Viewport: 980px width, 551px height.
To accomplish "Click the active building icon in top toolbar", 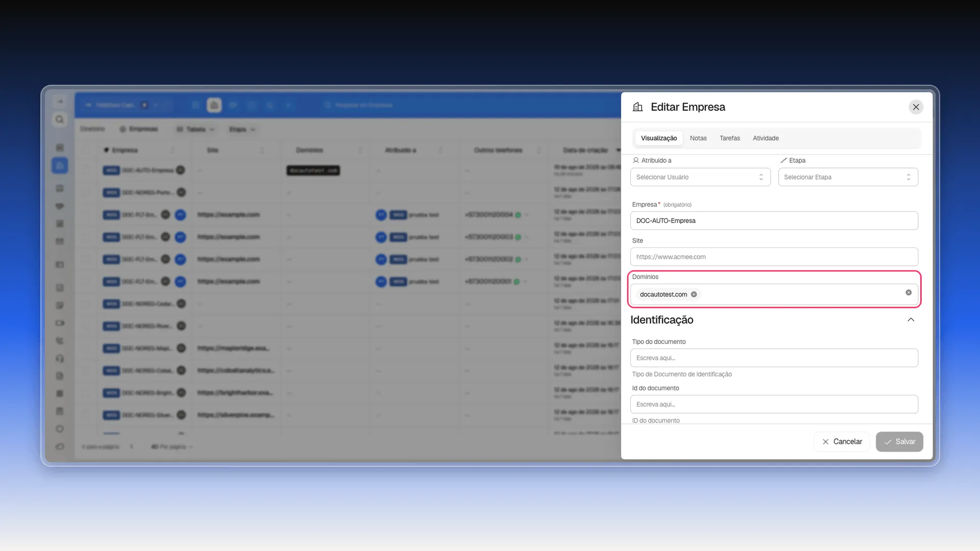I will [x=214, y=105].
